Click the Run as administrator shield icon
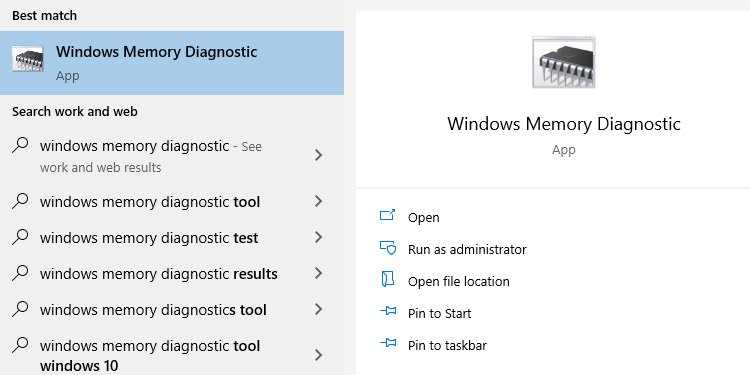 387,247
